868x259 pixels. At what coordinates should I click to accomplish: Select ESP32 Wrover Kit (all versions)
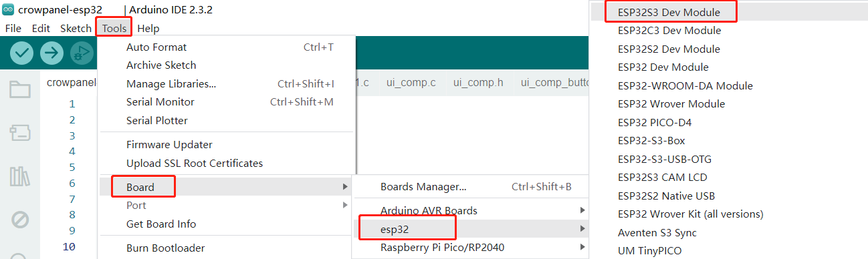click(691, 214)
